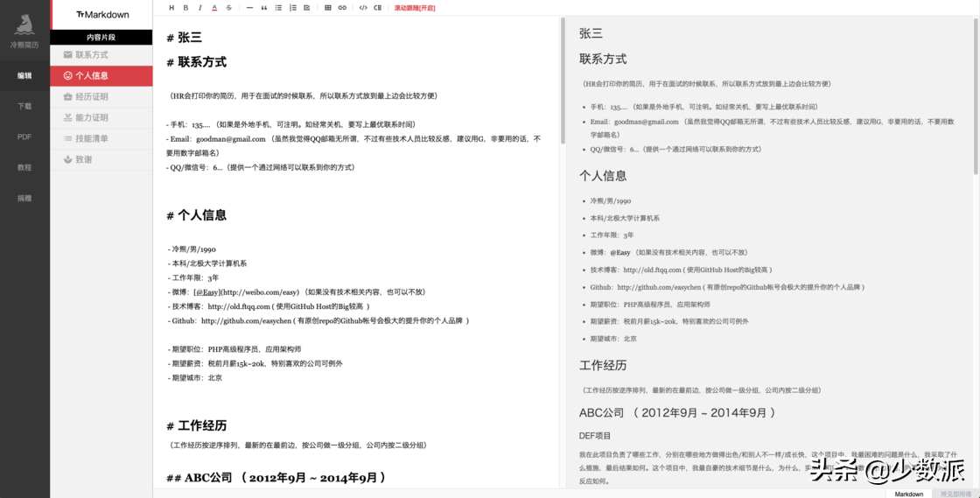
Task: Toggle italic formatting
Action: (200, 8)
